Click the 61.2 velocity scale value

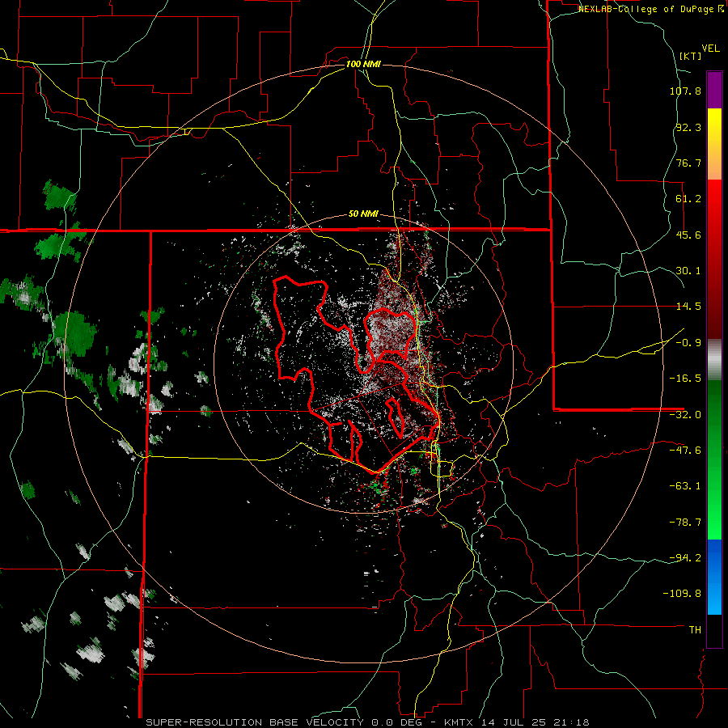[688, 199]
